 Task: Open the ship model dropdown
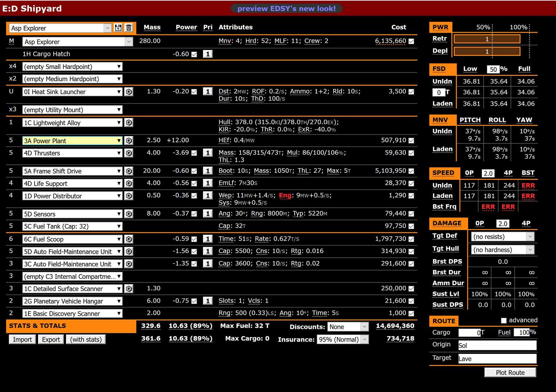78,42
